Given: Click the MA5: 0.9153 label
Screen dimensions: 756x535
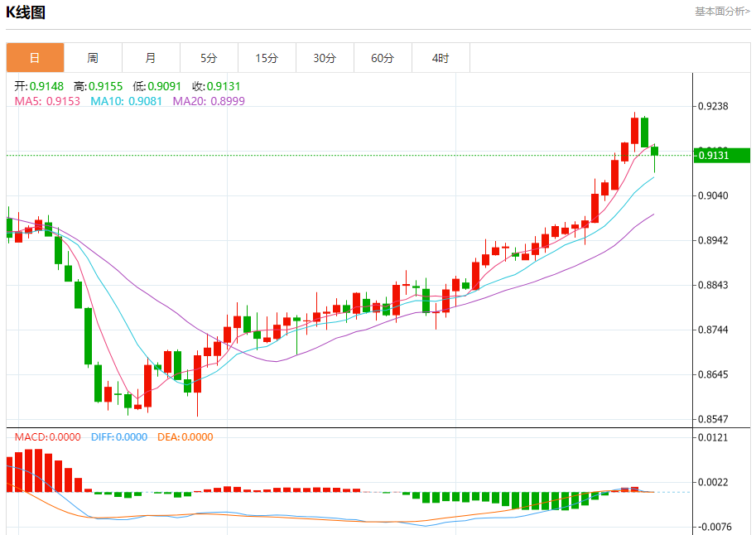Looking at the screenshot, I should click(47, 101).
